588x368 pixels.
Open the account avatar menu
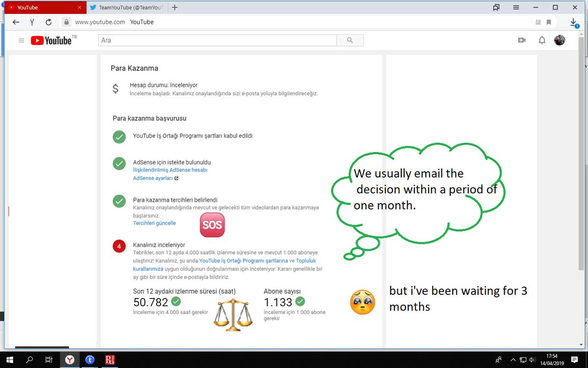[560, 40]
